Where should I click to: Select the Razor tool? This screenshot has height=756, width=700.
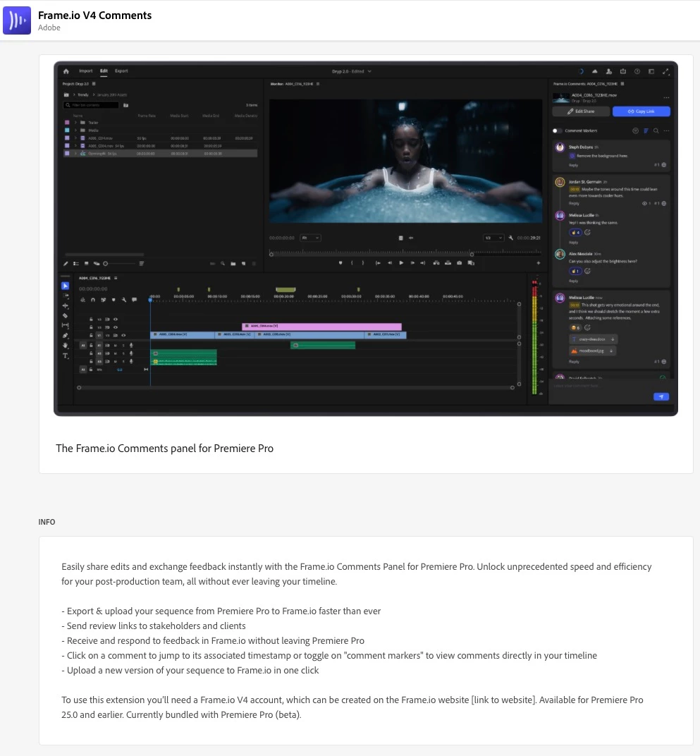pyautogui.click(x=66, y=316)
